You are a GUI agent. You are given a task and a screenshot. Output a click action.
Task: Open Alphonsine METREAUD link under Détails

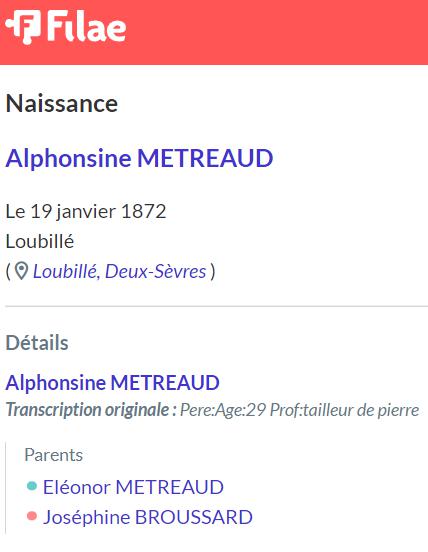pos(113,383)
